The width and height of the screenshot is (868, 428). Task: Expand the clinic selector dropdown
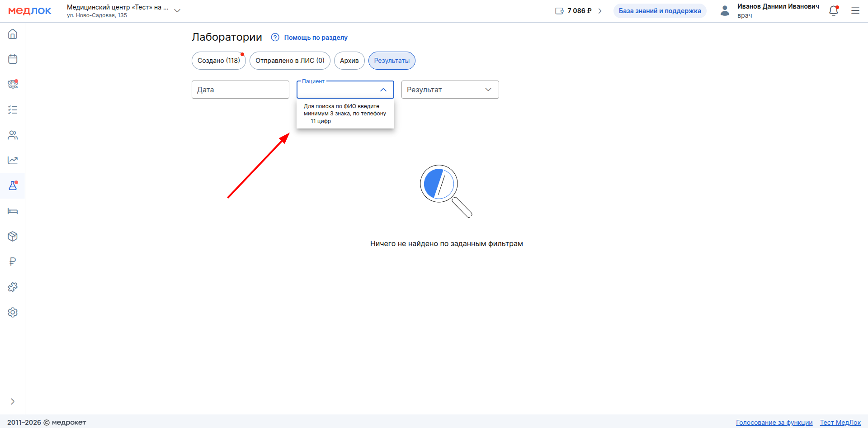pyautogui.click(x=177, y=11)
